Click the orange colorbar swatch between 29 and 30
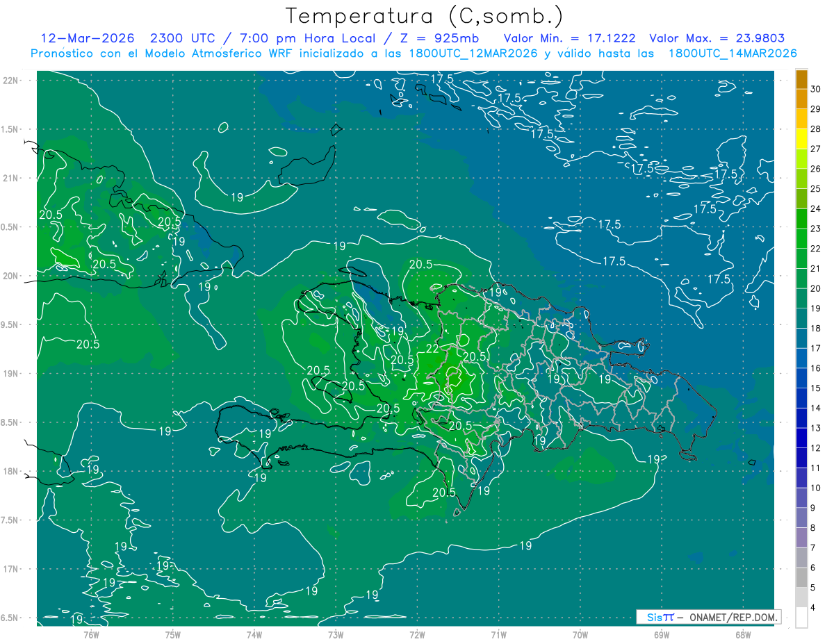Viewport: 834px width, 644px height. (x=801, y=99)
